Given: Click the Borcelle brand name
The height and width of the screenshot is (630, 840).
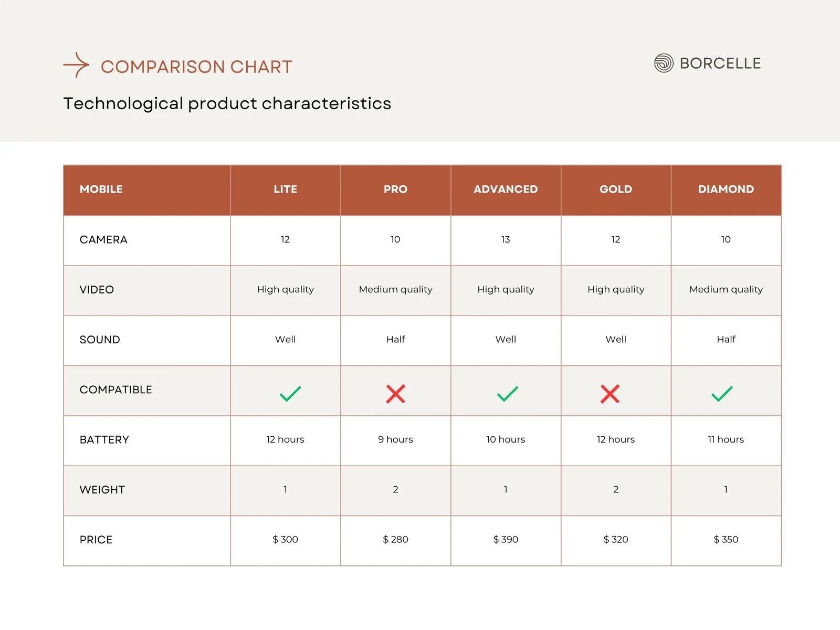Looking at the screenshot, I should coord(720,64).
